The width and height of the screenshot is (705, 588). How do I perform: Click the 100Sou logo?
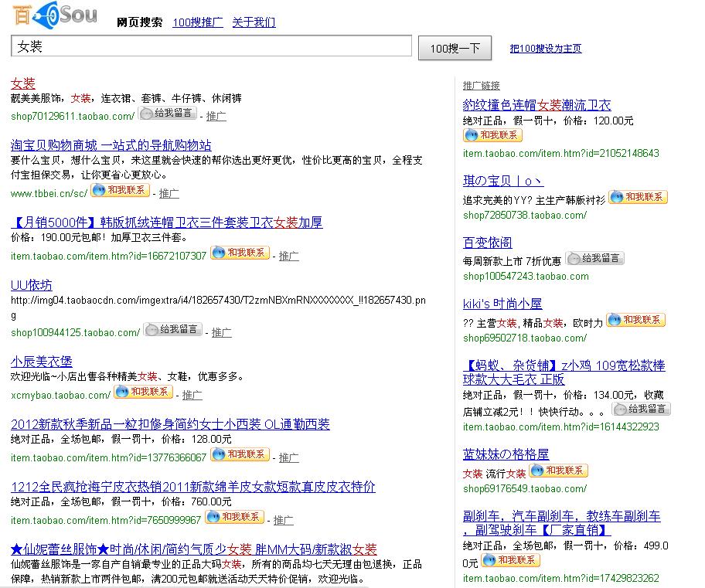click(54, 15)
